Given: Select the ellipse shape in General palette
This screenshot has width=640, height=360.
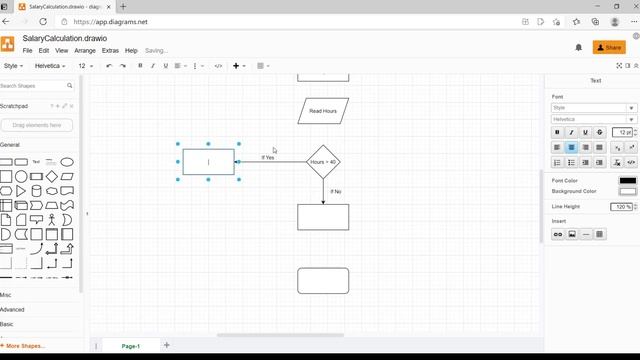Looking at the screenshot, I should tap(67, 162).
